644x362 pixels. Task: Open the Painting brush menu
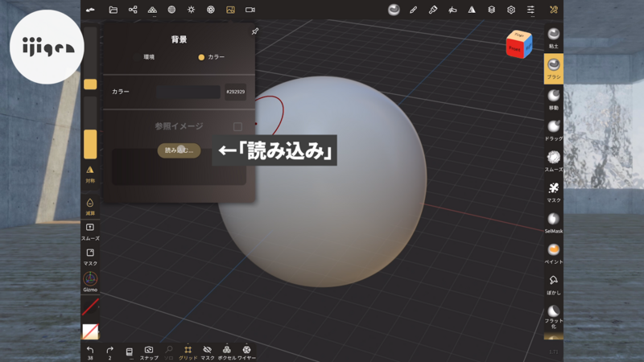(x=433, y=10)
